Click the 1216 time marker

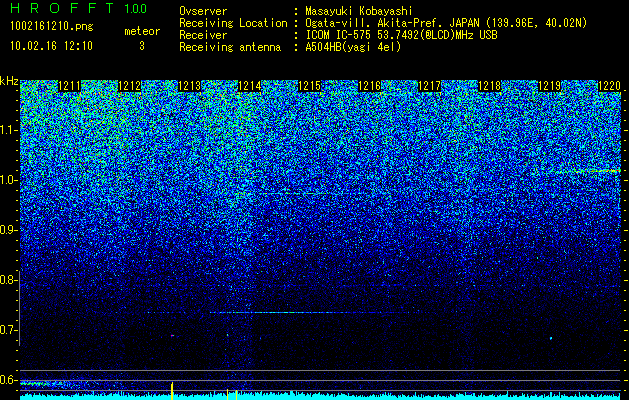coord(369,86)
